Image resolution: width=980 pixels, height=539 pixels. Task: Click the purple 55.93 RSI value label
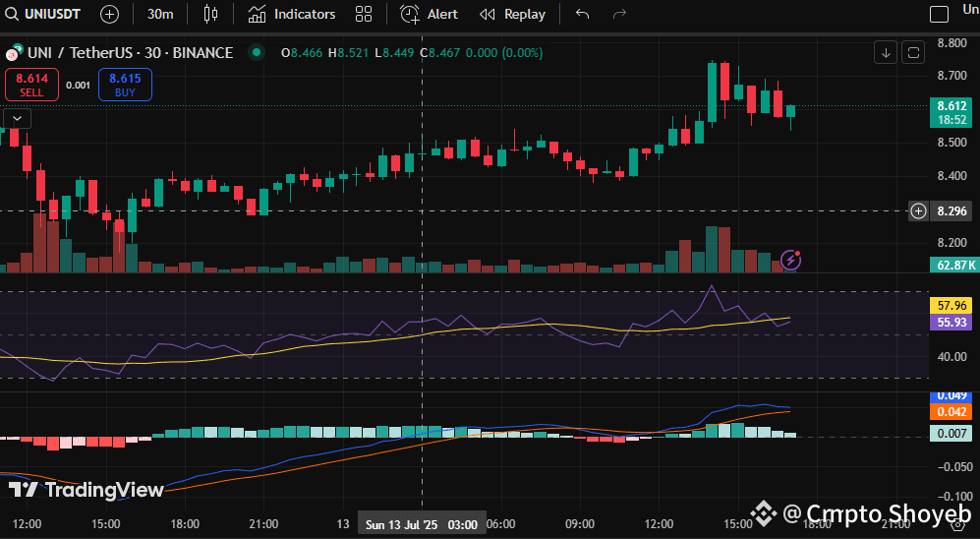click(x=951, y=323)
